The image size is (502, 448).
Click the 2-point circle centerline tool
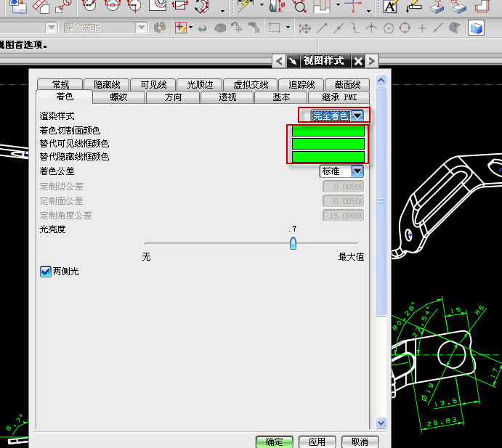point(89,5)
